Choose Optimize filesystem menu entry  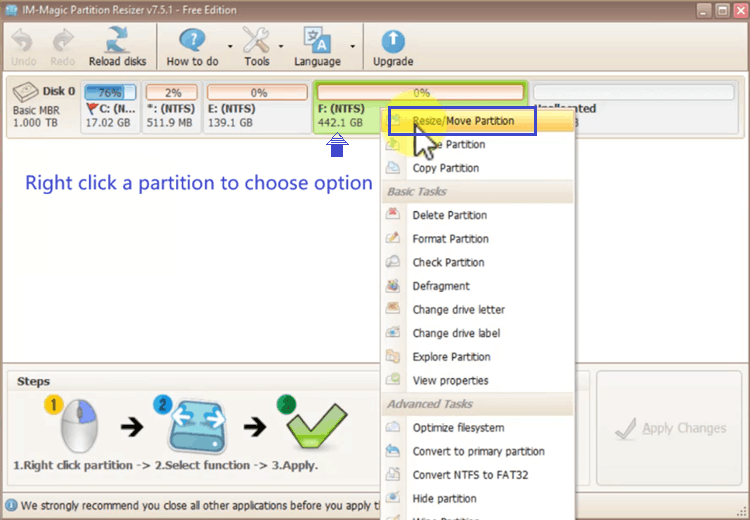click(x=478, y=428)
